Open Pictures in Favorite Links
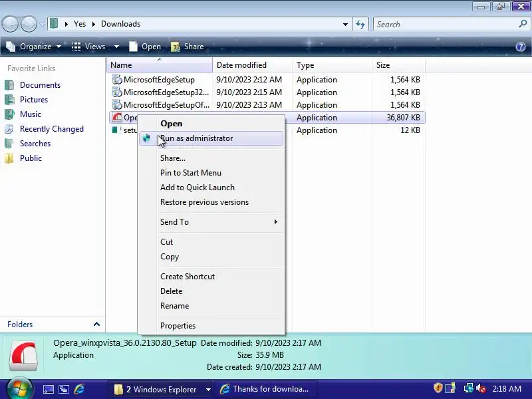The width and height of the screenshot is (532, 399). [x=34, y=99]
